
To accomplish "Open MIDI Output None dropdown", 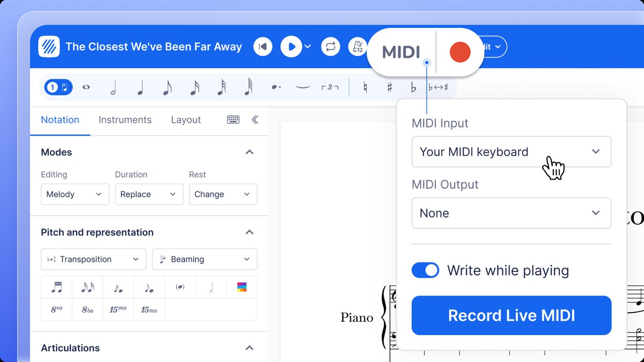I will pyautogui.click(x=511, y=213).
